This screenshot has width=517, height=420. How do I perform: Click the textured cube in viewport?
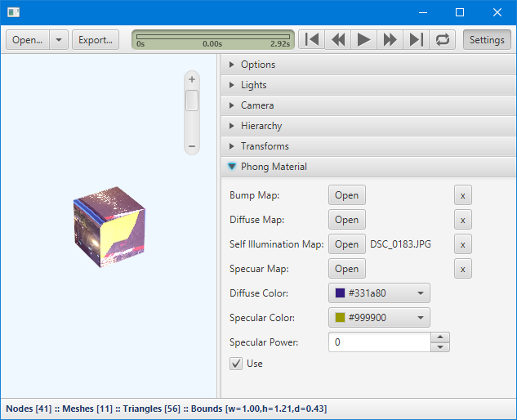click(109, 227)
